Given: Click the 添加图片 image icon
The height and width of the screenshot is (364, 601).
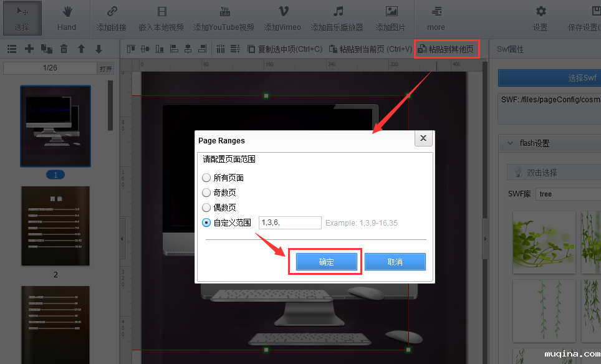Looking at the screenshot, I should point(391,12).
